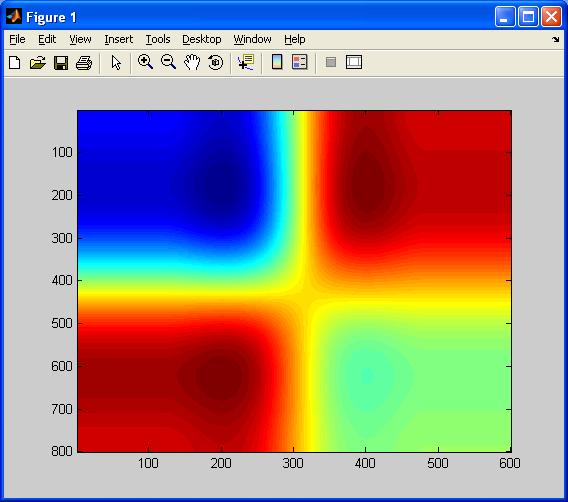This screenshot has width=568, height=502.
Task: Insert Legend using toolbar icon
Action: 300,62
